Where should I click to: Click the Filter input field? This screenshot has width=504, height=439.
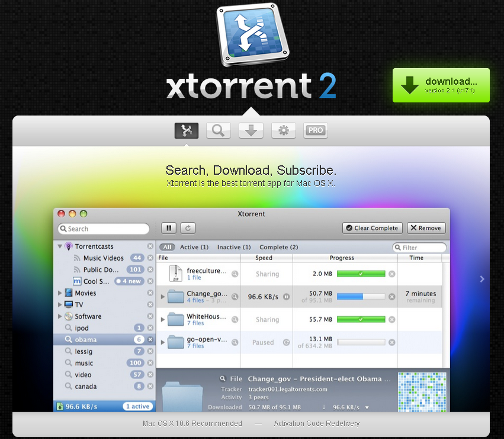(423, 248)
